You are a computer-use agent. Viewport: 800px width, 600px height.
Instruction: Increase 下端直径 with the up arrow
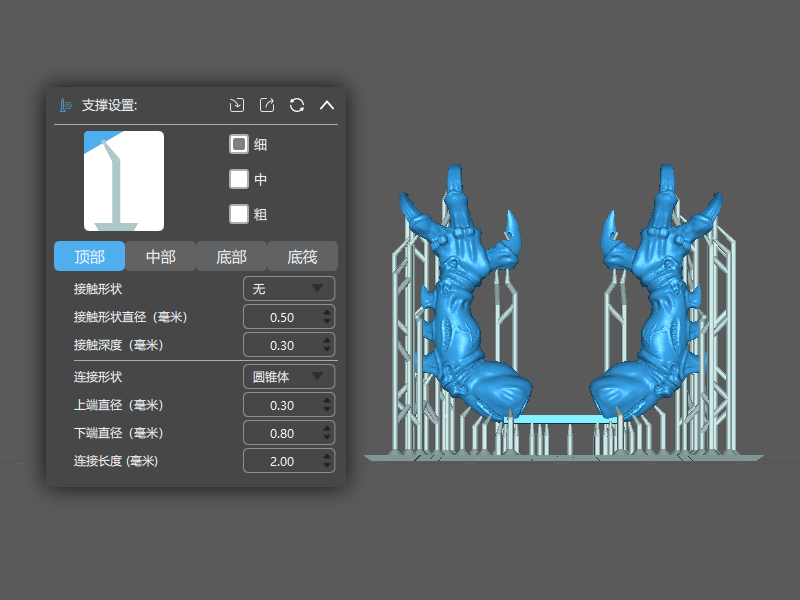point(328,428)
